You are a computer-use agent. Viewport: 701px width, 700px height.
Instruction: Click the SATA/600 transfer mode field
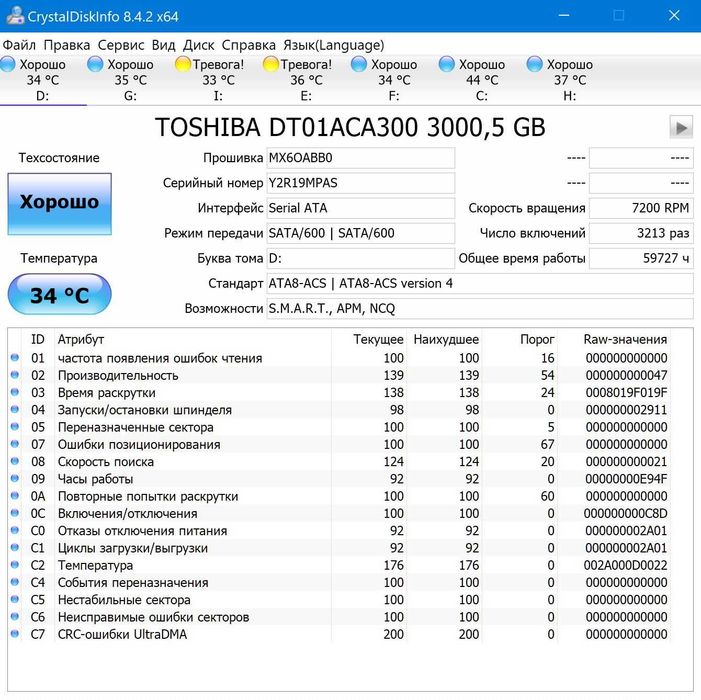360,233
